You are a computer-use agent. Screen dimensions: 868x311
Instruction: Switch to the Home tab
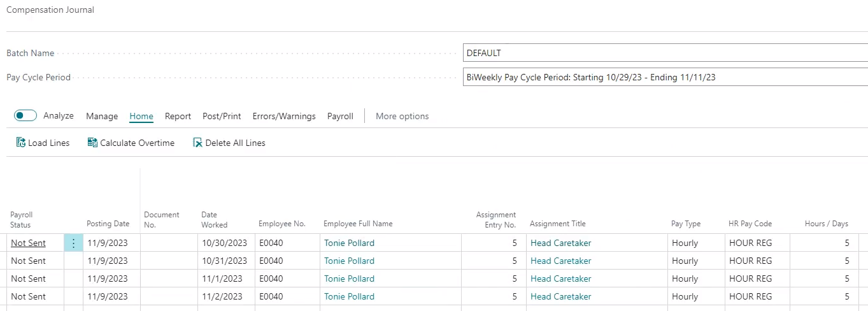[x=141, y=116]
